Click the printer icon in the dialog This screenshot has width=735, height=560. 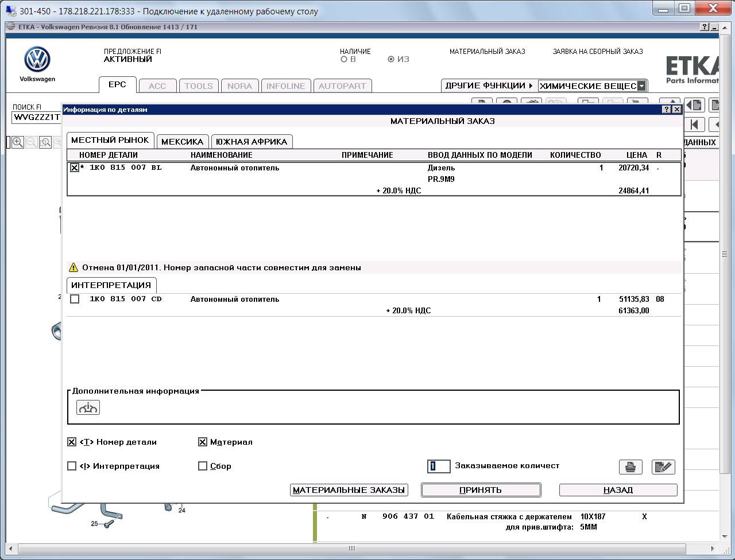click(630, 466)
